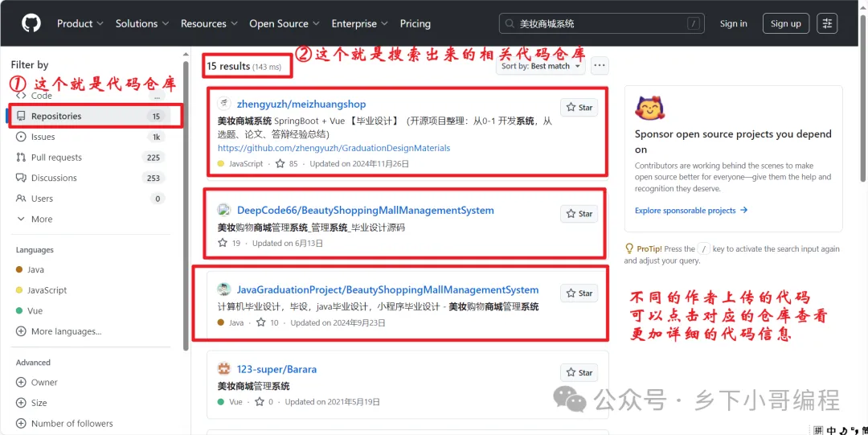The width and height of the screenshot is (868, 435).
Task: Select the Issues filter
Action: pos(91,137)
